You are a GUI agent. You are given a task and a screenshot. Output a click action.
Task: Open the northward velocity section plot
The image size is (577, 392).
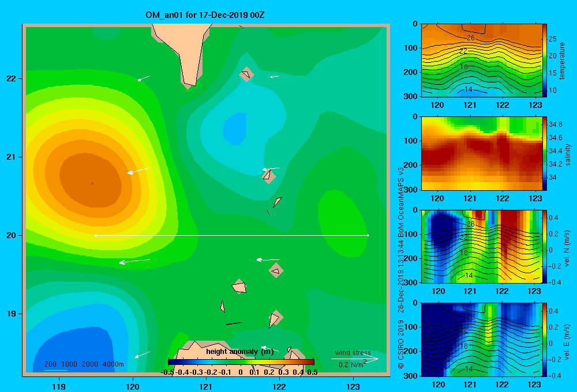tap(482, 246)
